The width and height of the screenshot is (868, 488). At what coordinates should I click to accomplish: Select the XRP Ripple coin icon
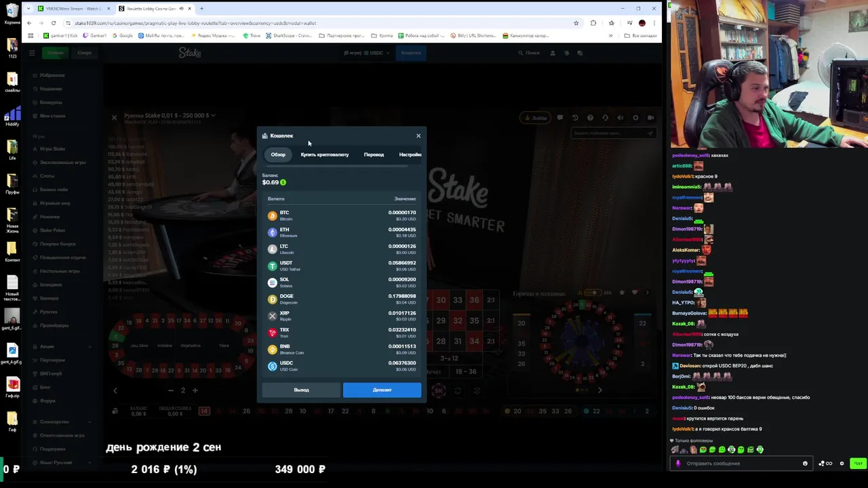coord(273,316)
